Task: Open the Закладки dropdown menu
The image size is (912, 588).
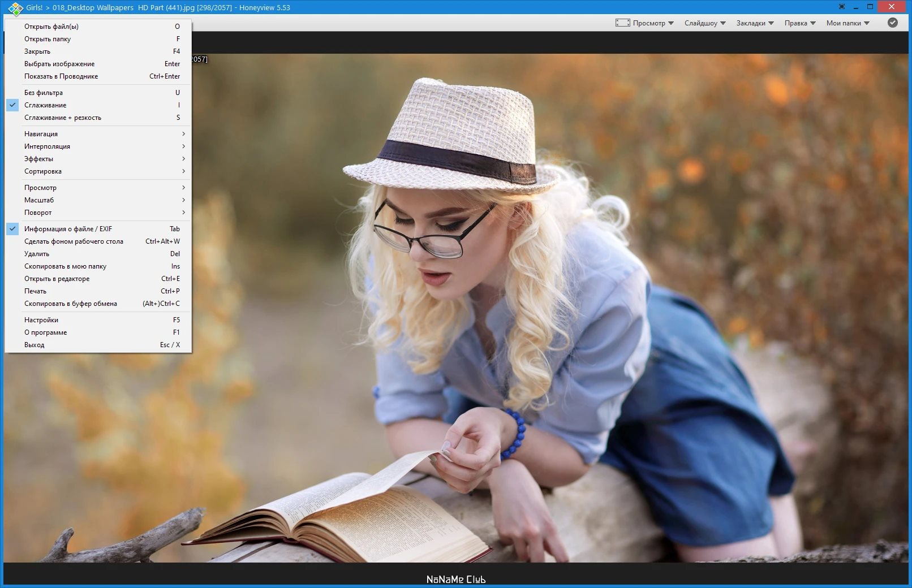Action: click(x=755, y=23)
